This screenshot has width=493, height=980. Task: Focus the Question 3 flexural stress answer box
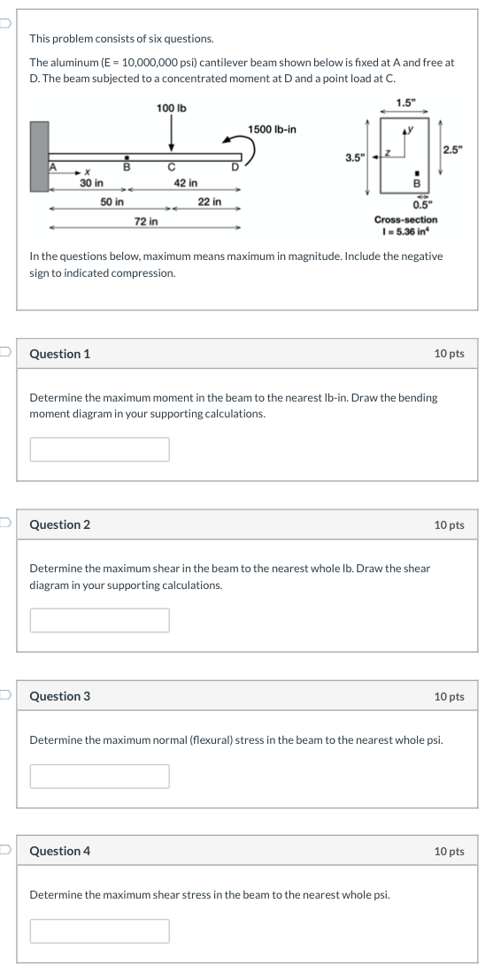click(99, 777)
